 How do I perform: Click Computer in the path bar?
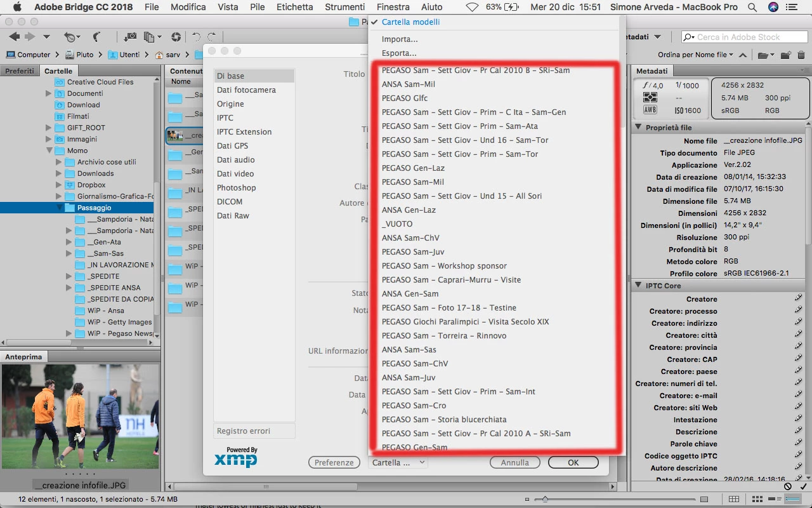coord(27,55)
